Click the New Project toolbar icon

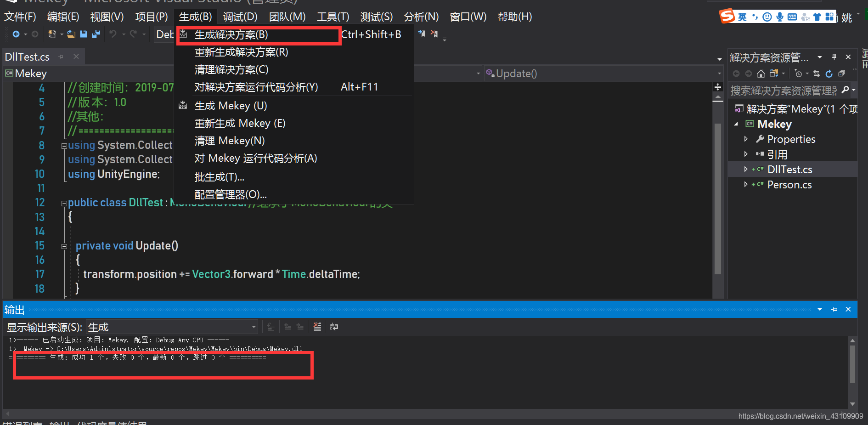coord(52,34)
